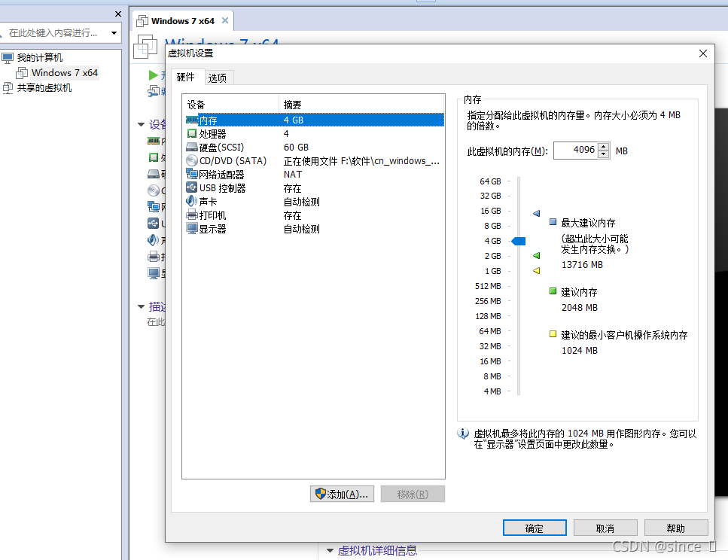Select the Windows 7 x64 VM in sidebar
The width and height of the screenshot is (728, 560).
click(x=62, y=72)
